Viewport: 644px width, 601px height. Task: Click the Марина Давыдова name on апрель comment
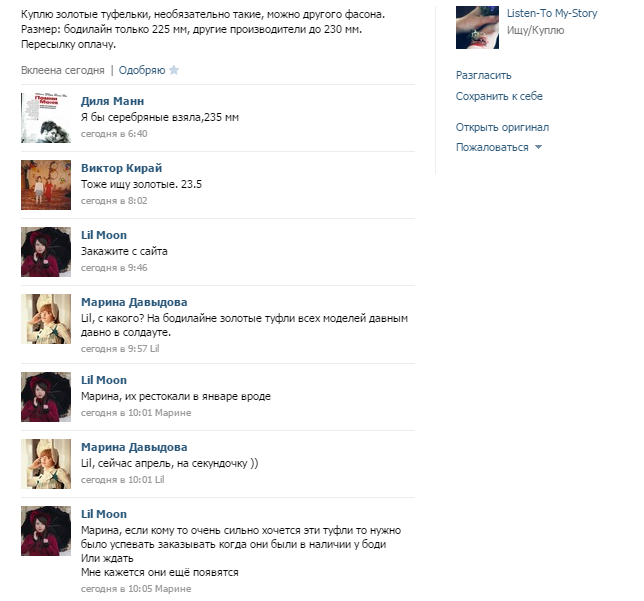pos(134,447)
